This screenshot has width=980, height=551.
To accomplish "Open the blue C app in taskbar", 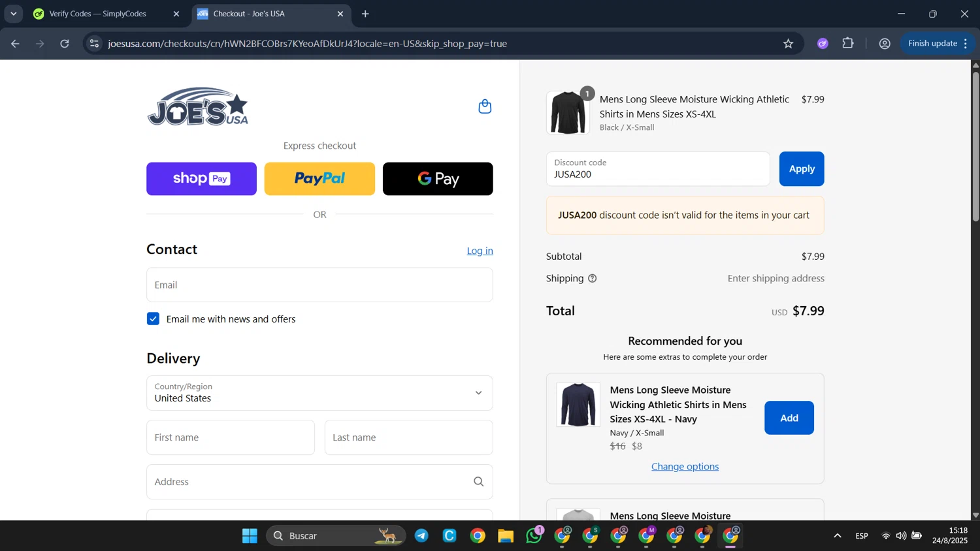I will 449,536.
